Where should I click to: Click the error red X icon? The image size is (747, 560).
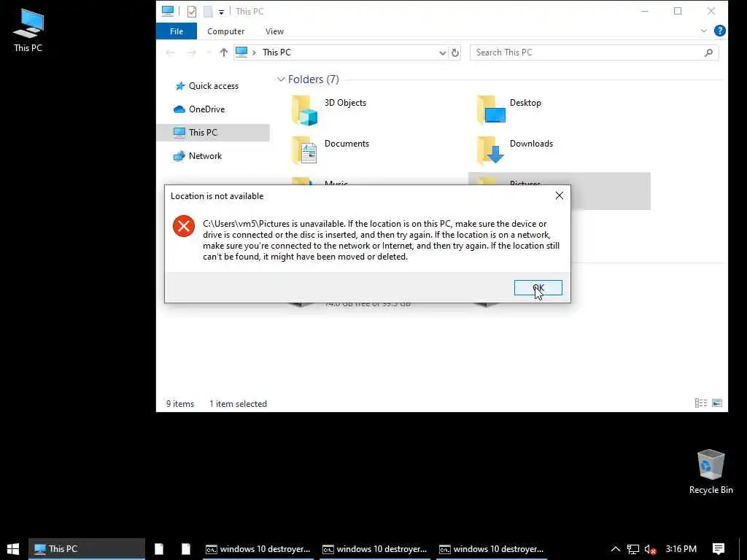[x=183, y=226]
